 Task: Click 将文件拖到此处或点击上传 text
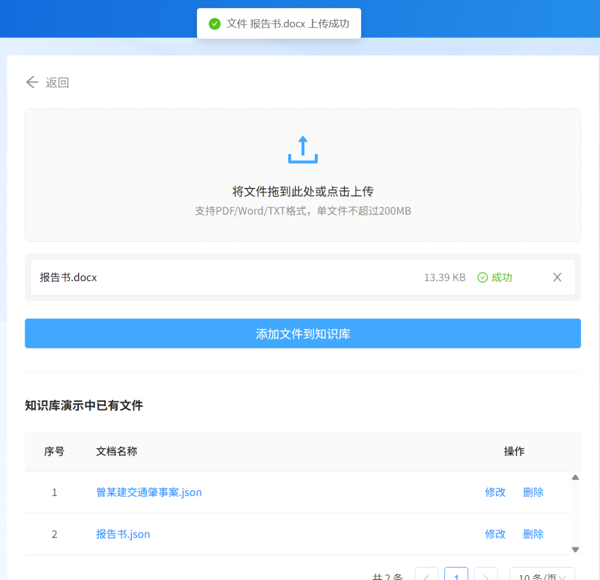point(303,191)
